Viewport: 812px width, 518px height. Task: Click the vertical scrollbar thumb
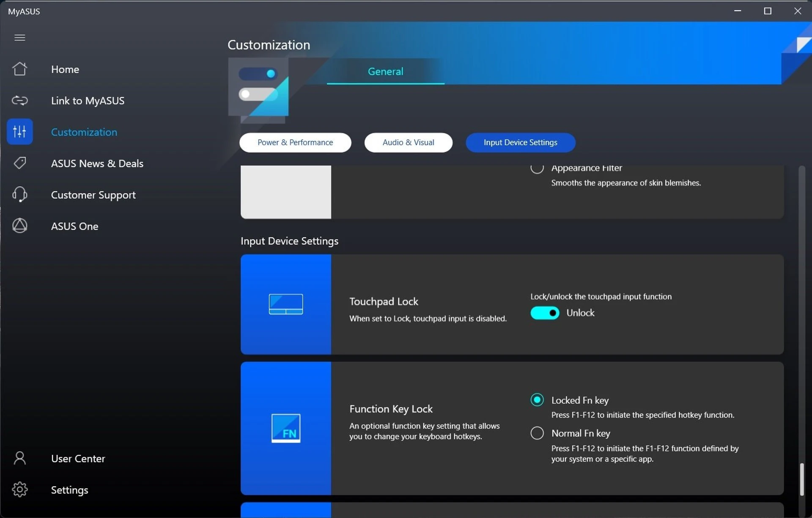801,479
